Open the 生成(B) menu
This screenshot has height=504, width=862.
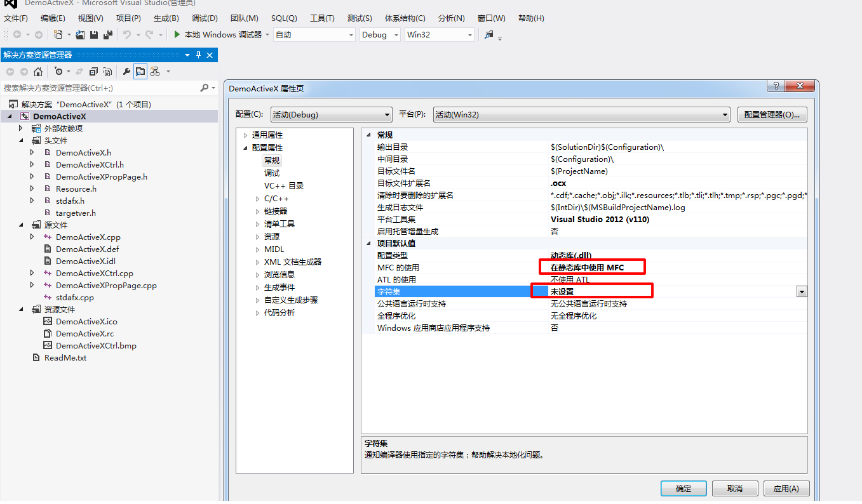pyautogui.click(x=166, y=18)
